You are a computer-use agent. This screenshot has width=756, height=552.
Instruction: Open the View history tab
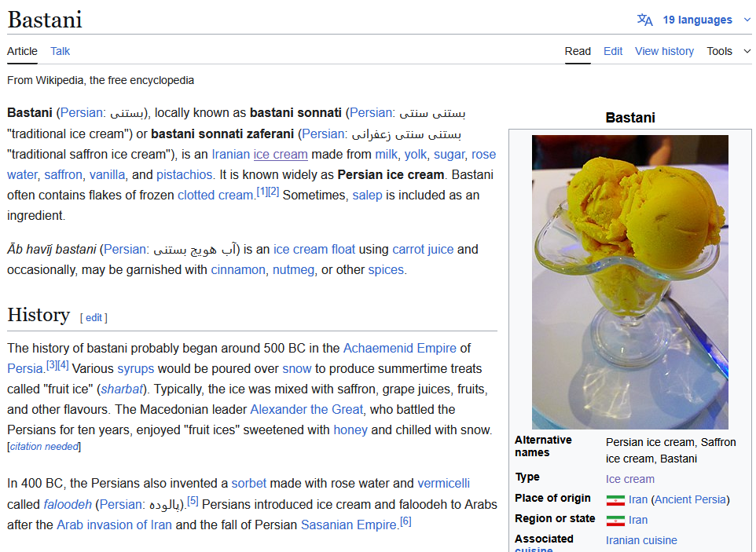(x=664, y=51)
